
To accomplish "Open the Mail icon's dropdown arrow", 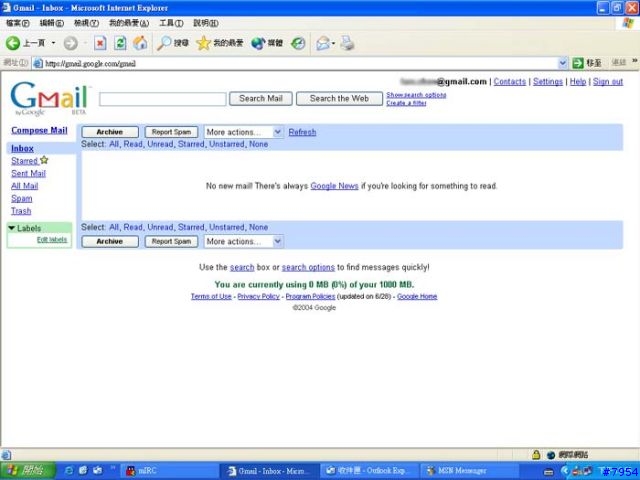I will pyautogui.click(x=333, y=43).
